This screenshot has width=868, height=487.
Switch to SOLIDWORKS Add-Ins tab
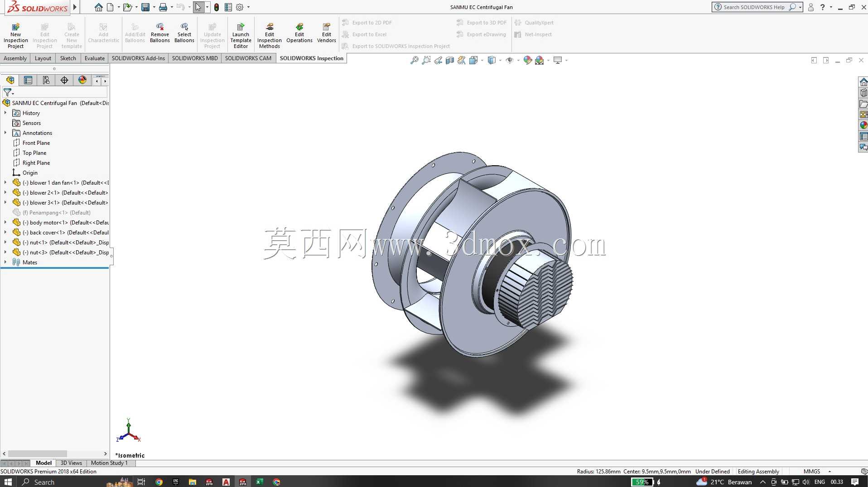click(x=138, y=58)
